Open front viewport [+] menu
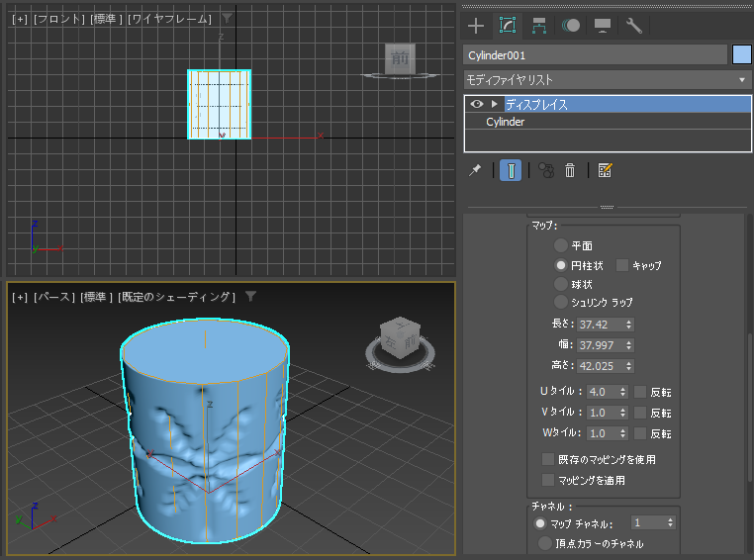Image resolution: width=754 pixels, height=560 pixels. 20,19
